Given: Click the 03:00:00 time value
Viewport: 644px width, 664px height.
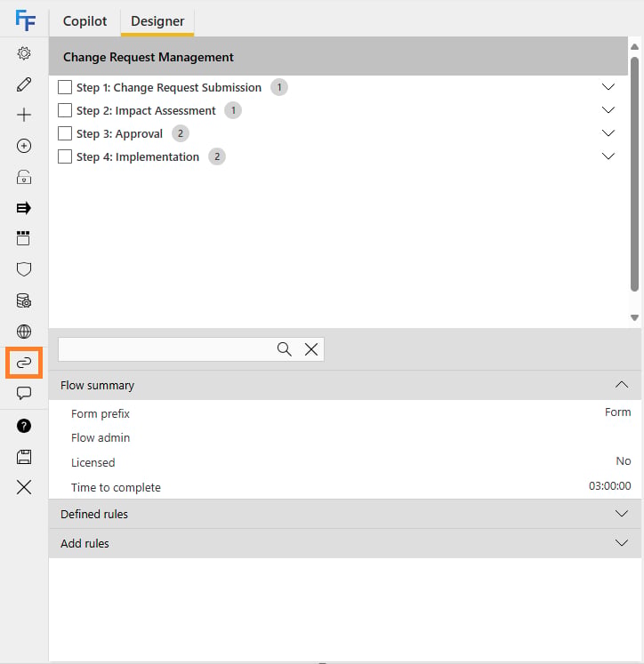Looking at the screenshot, I should (609, 485).
